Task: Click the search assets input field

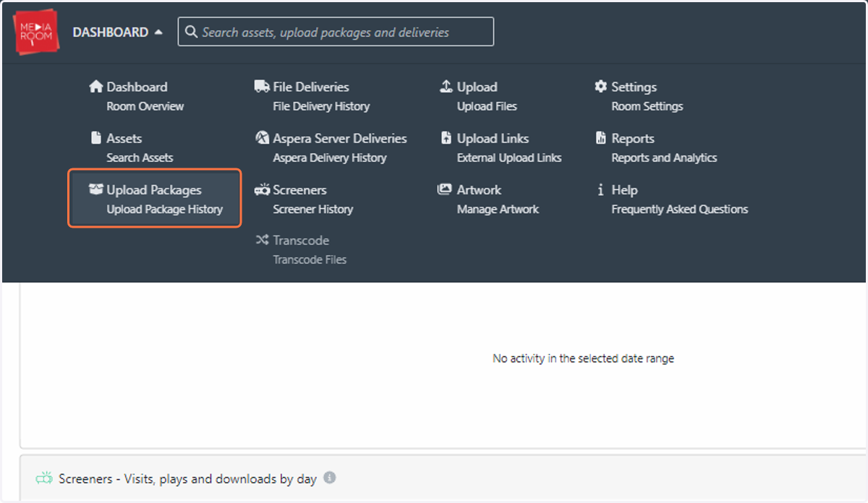Action: pos(336,32)
